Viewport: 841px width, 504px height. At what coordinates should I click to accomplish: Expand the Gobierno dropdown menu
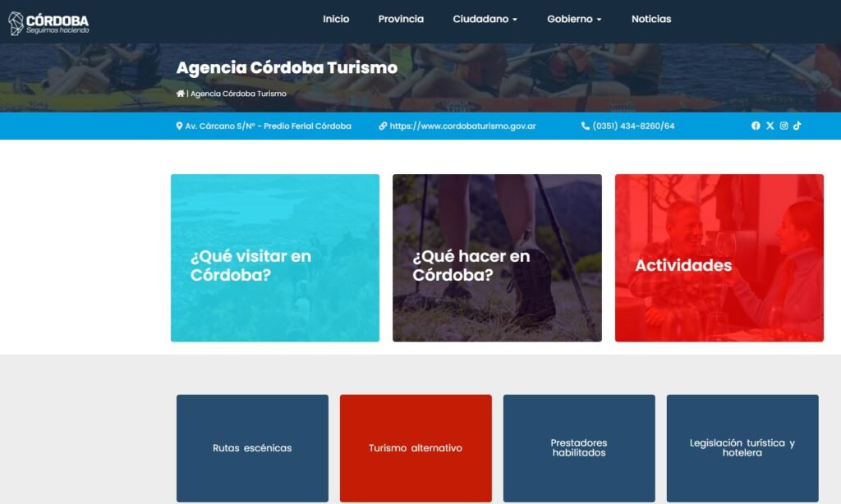(574, 20)
